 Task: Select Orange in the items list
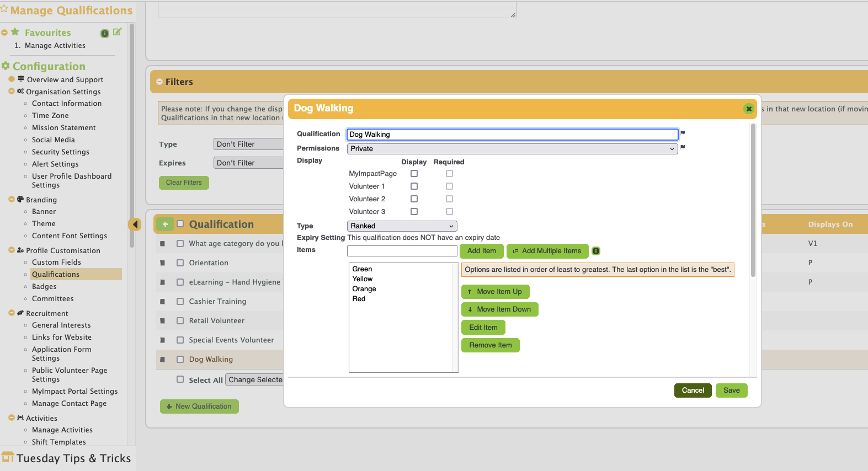click(x=364, y=289)
